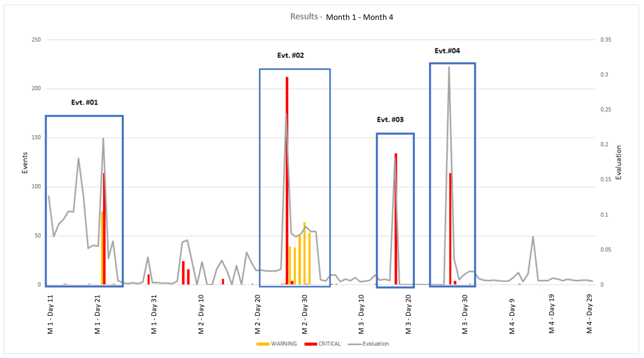Click the "0.3" Evaluation axis tick

pyautogui.click(x=604, y=74)
